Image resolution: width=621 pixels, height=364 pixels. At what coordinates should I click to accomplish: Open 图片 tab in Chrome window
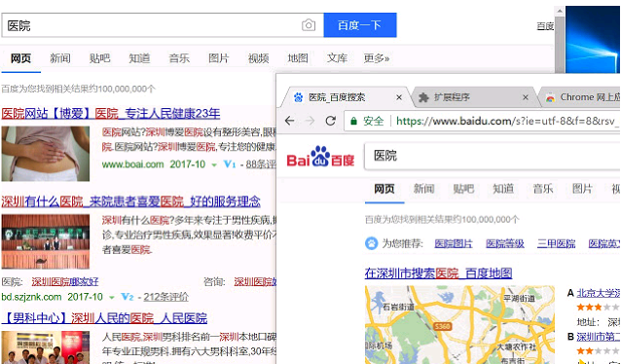tap(582, 189)
